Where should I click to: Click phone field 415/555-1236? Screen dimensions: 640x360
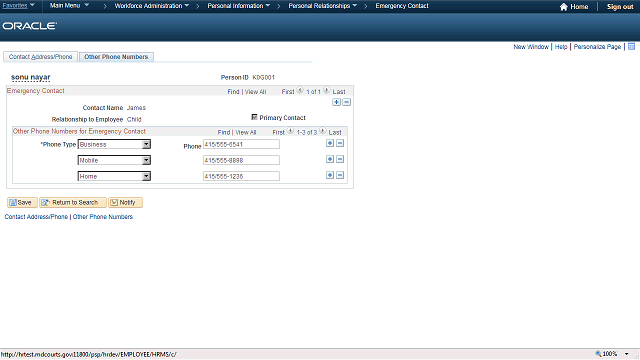click(x=242, y=176)
